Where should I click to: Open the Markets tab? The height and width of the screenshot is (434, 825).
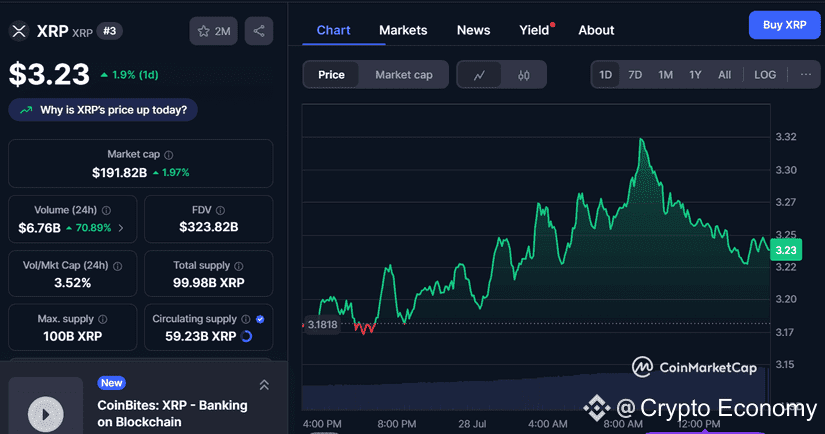[x=403, y=31]
